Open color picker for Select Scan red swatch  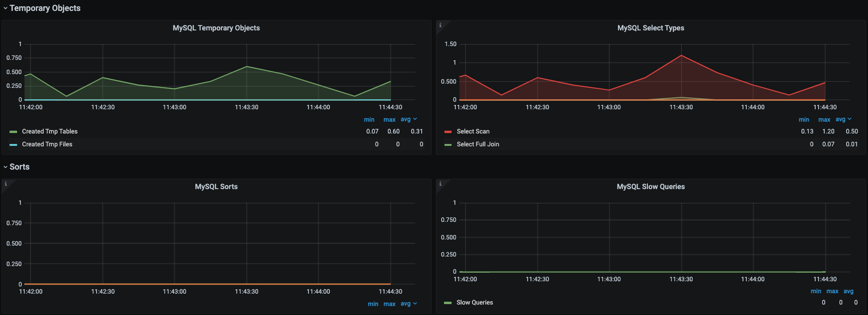[448, 132]
